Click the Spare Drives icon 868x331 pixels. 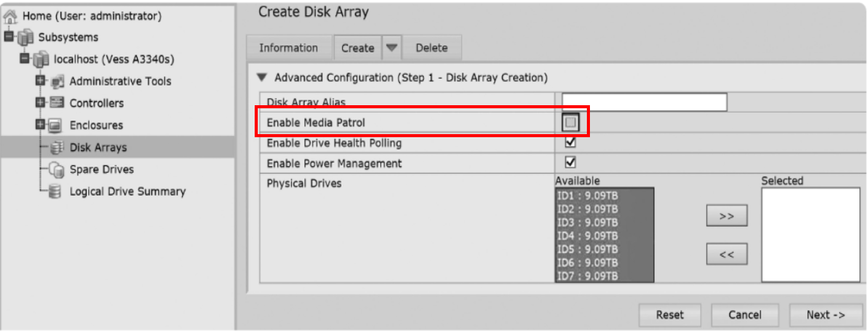[57, 169]
